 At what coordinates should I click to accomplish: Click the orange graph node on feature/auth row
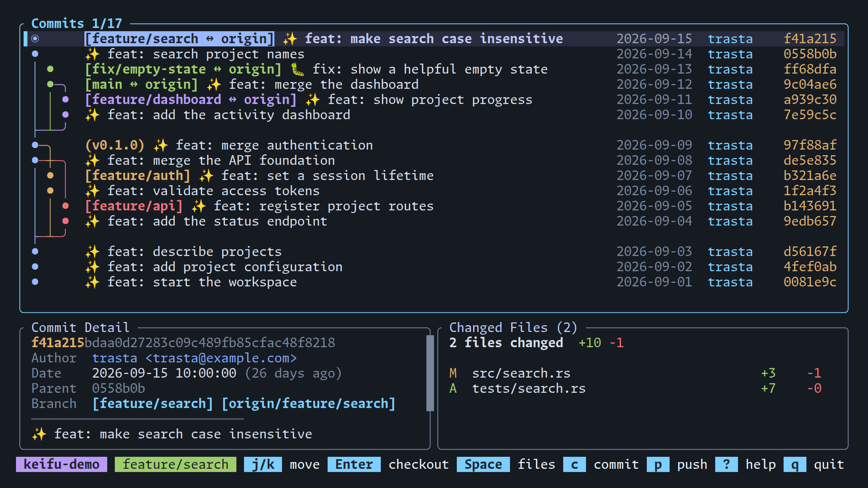[50, 176]
